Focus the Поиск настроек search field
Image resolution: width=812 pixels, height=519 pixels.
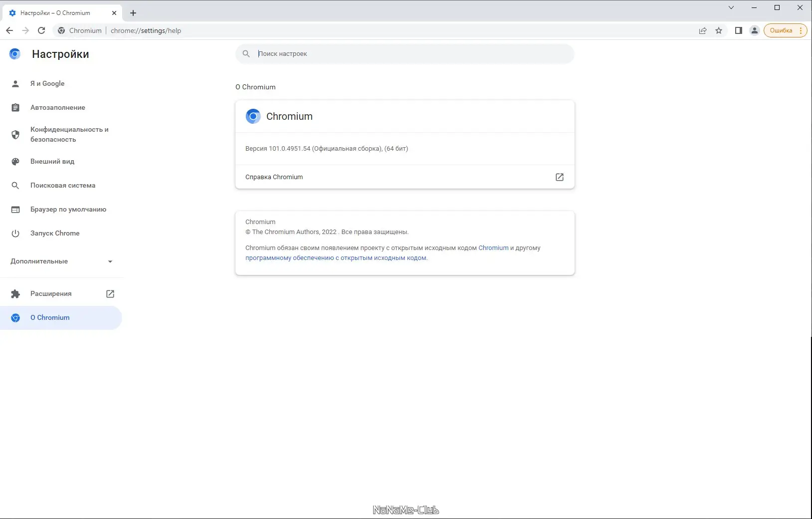pos(405,53)
